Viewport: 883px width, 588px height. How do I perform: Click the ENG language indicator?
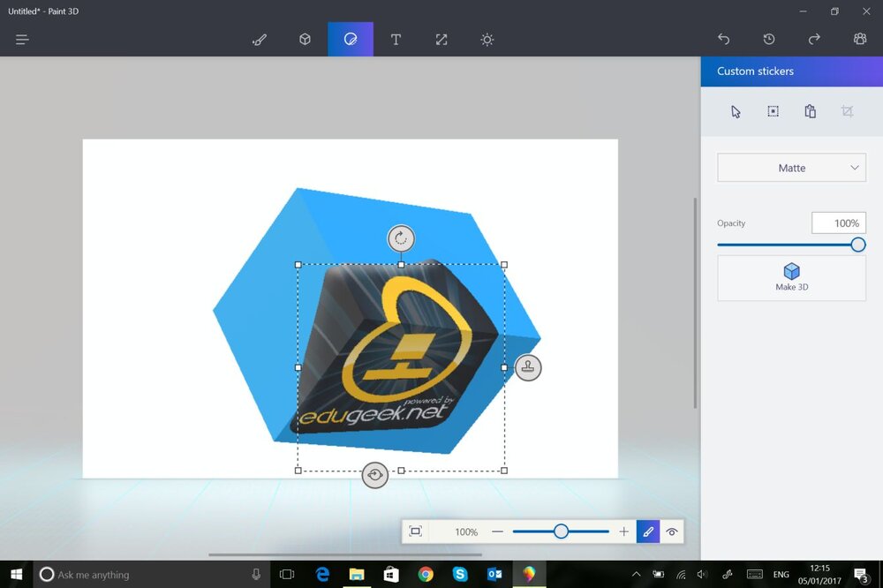pos(781,575)
